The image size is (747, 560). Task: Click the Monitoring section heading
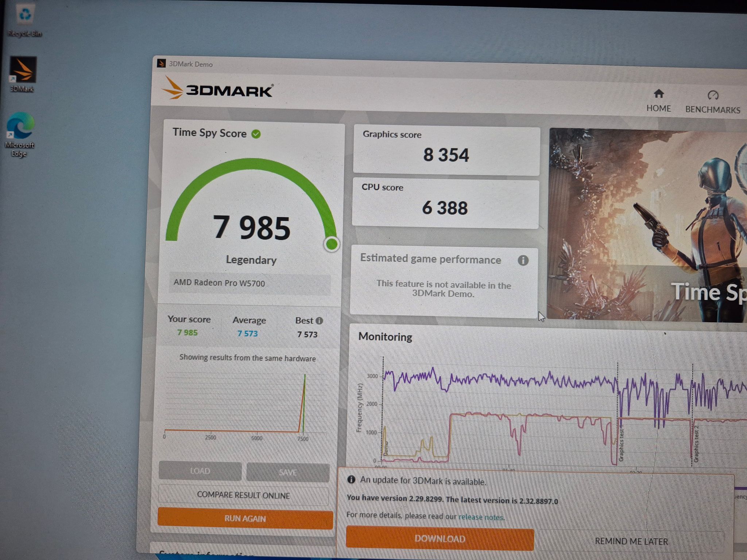[x=385, y=337]
